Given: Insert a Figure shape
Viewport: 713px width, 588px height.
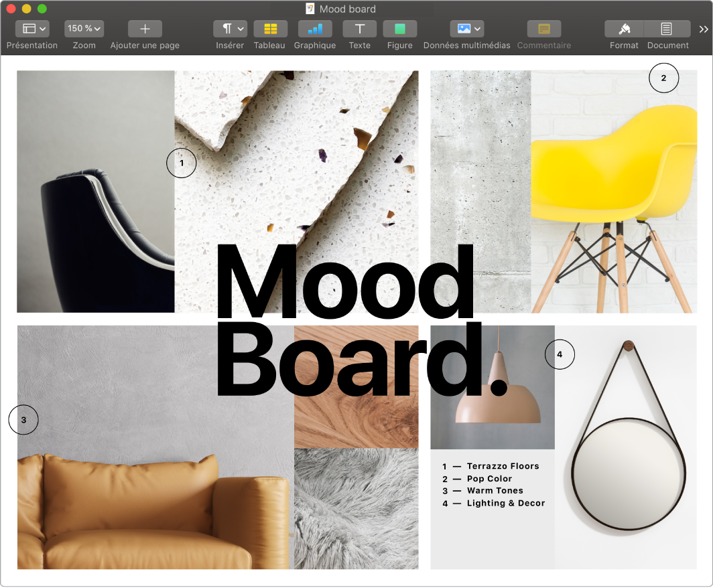Looking at the screenshot, I should [x=399, y=29].
